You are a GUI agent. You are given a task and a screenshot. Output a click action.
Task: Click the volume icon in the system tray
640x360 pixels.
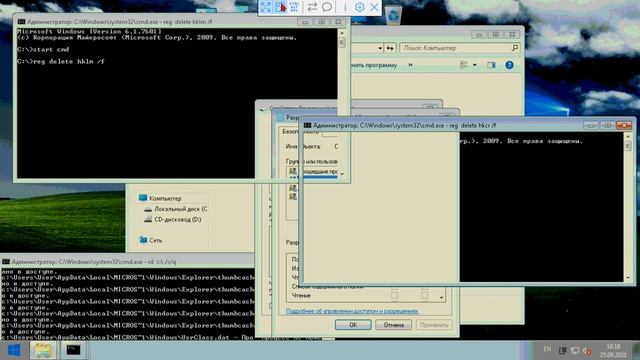(x=587, y=351)
